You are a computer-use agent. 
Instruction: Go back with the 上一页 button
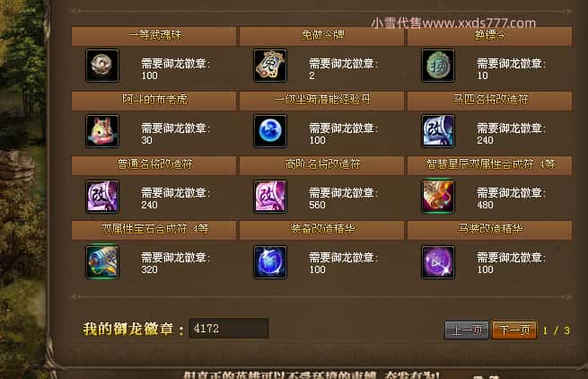tap(467, 331)
